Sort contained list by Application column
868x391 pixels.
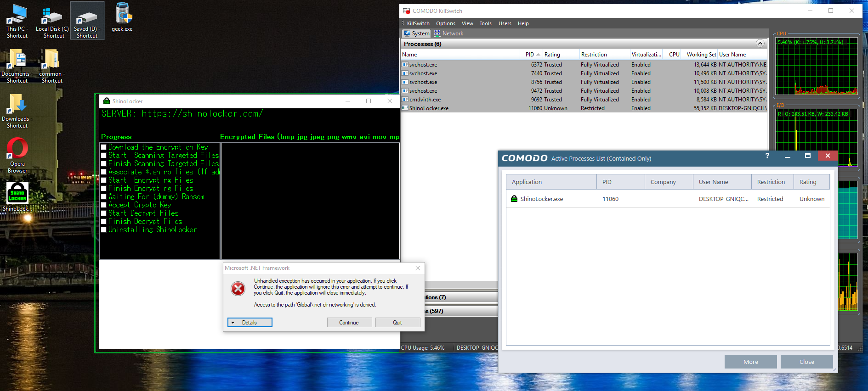click(x=551, y=182)
